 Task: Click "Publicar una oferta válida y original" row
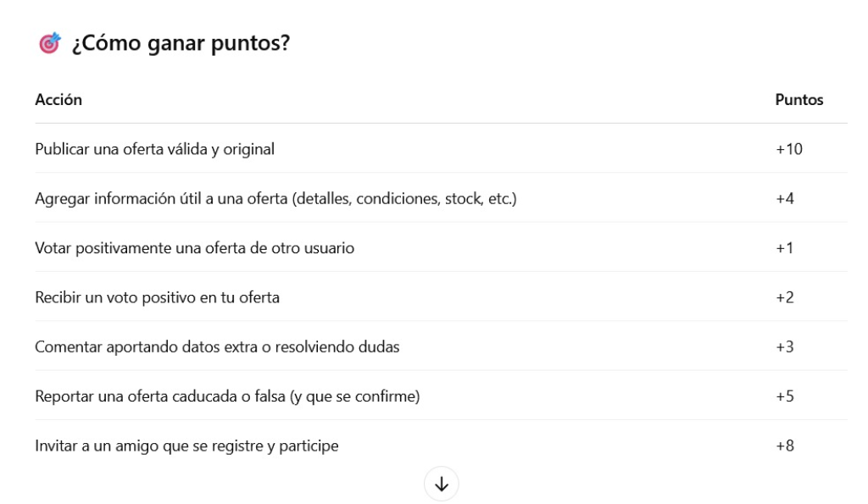coord(154,149)
